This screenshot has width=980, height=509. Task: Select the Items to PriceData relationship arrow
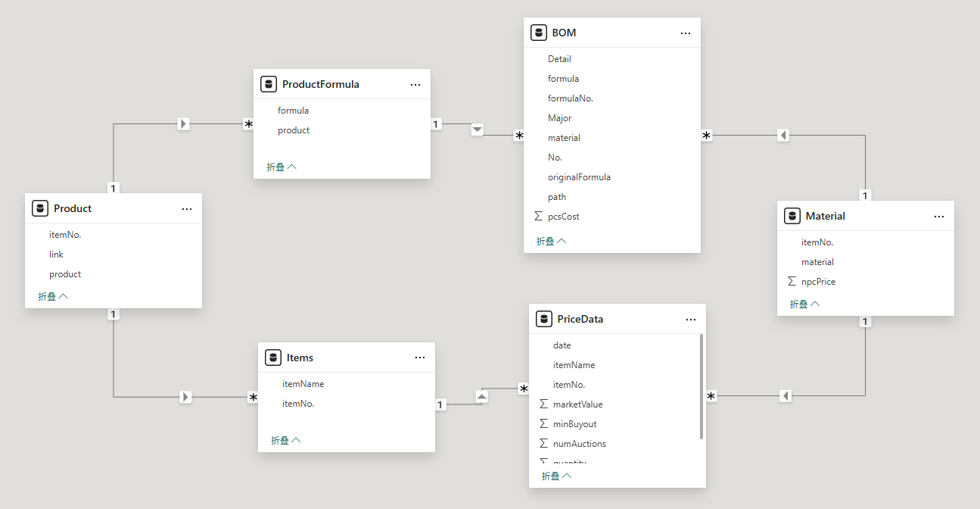pyautogui.click(x=482, y=396)
